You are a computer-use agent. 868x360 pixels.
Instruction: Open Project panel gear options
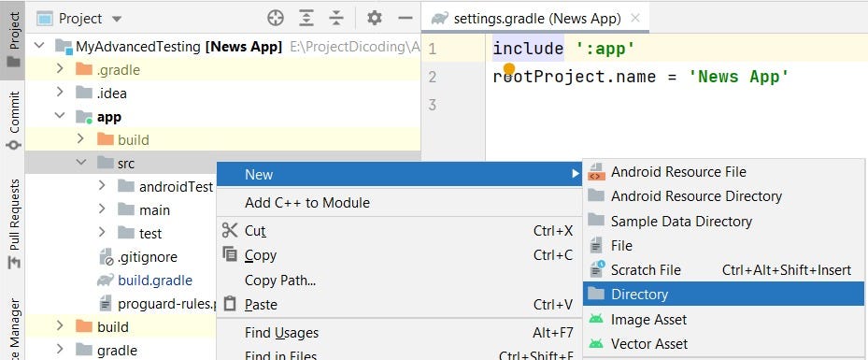click(x=375, y=19)
